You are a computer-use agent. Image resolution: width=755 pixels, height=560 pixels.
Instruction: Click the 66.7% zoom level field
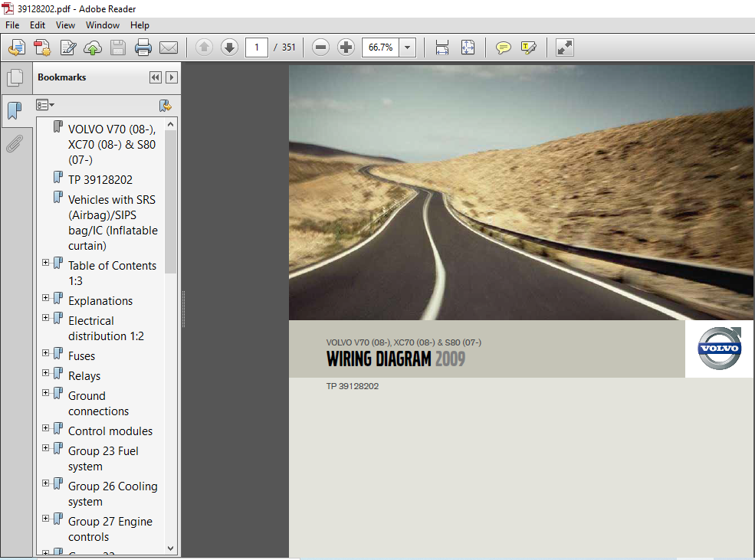pos(381,47)
